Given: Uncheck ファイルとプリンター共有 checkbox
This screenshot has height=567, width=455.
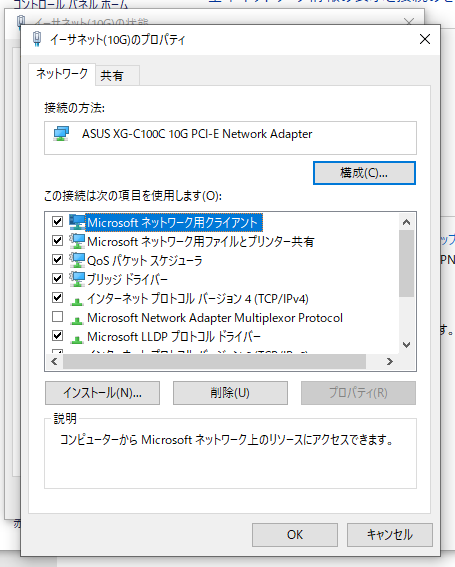Looking at the screenshot, I should (x=58, y=240).
